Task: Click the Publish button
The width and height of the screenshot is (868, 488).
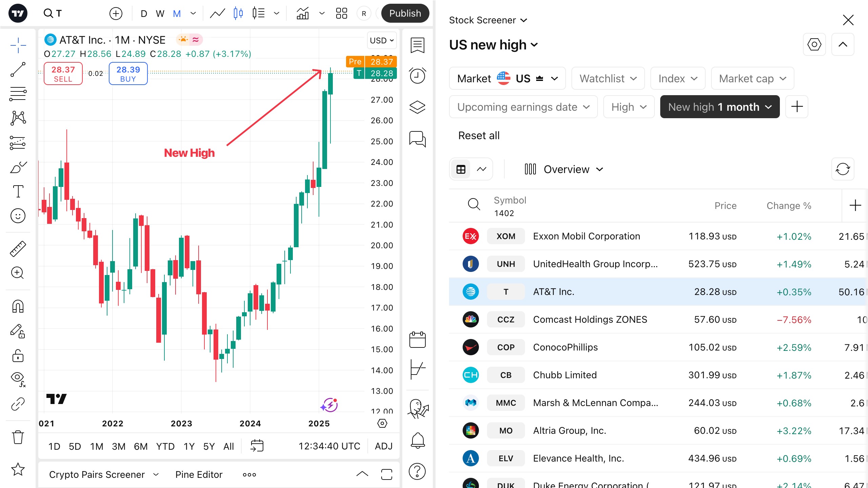Action: click(x=405, y=14)
